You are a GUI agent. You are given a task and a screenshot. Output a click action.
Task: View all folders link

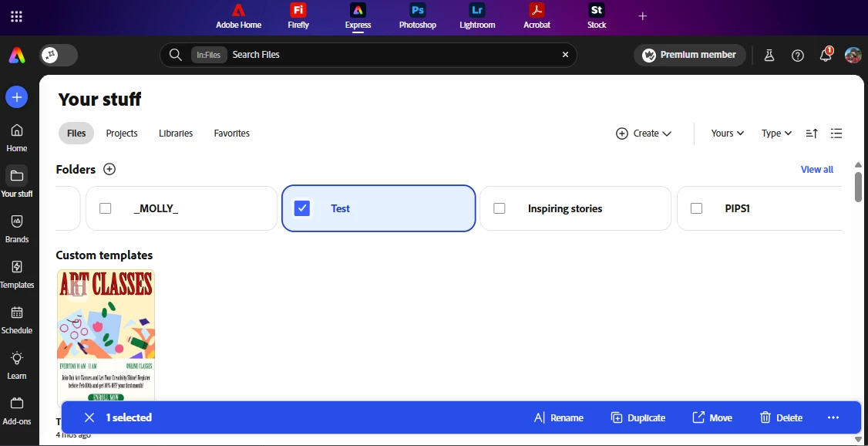(x=816, y=170)
